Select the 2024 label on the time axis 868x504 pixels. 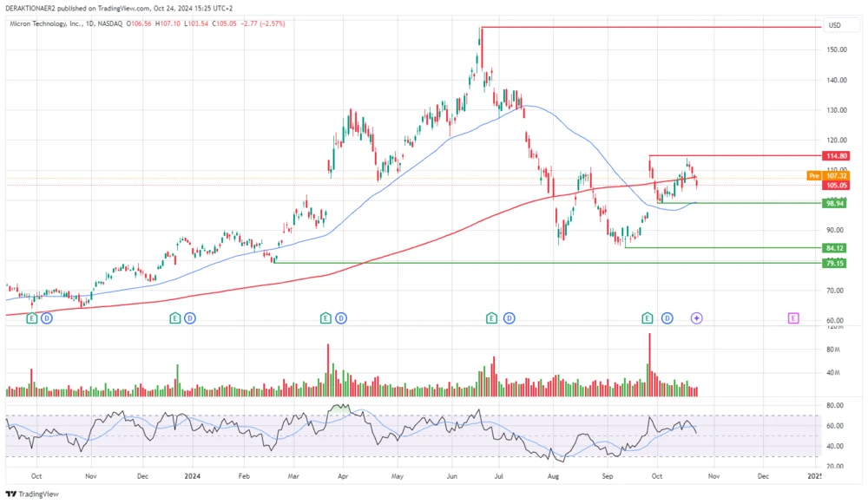point(193,475)
